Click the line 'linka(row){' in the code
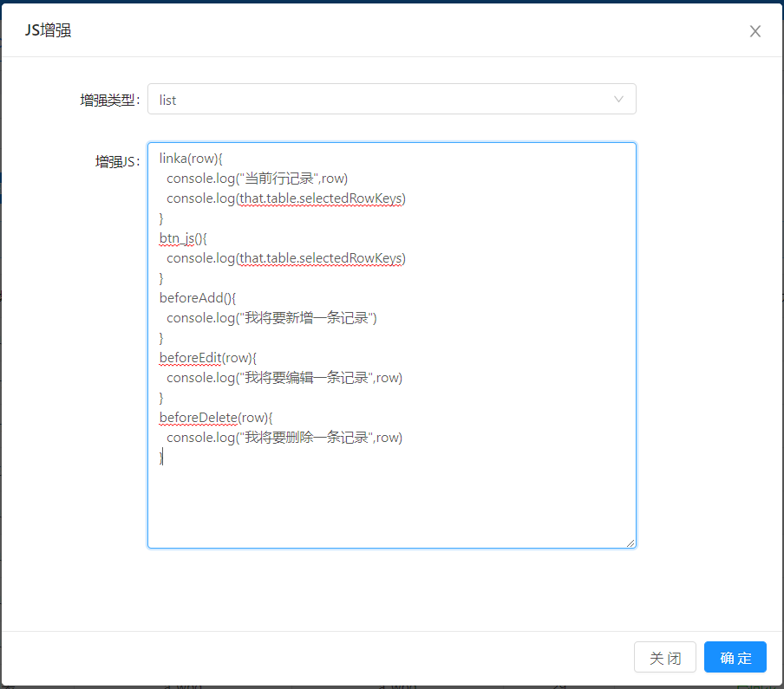Screen dimensions: 784x689 click(x=191, y=159)
